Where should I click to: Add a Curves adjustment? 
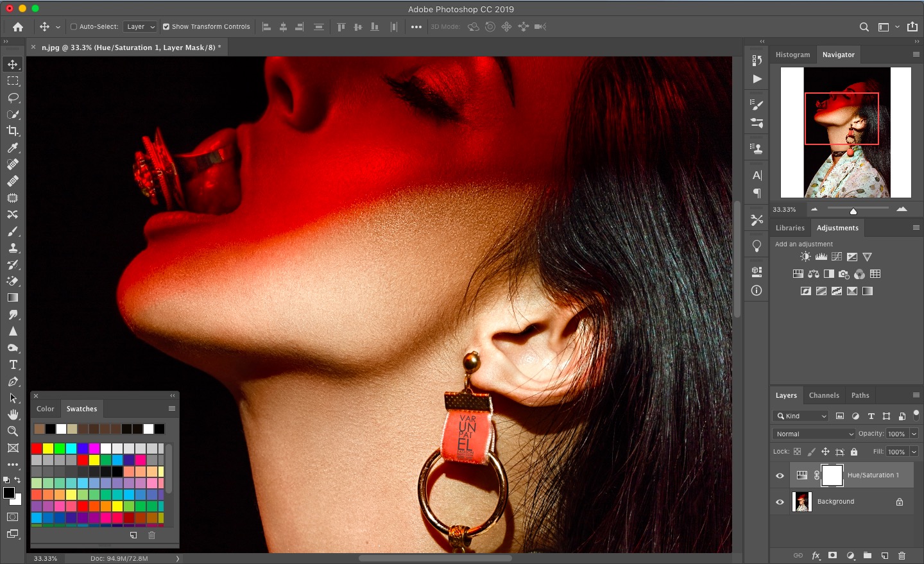point(837,257)
